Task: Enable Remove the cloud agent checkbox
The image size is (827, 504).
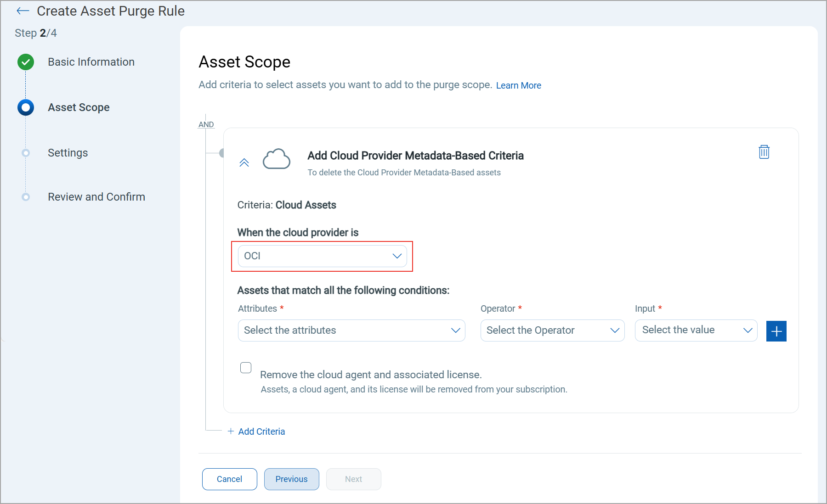Action: point(246,368)
